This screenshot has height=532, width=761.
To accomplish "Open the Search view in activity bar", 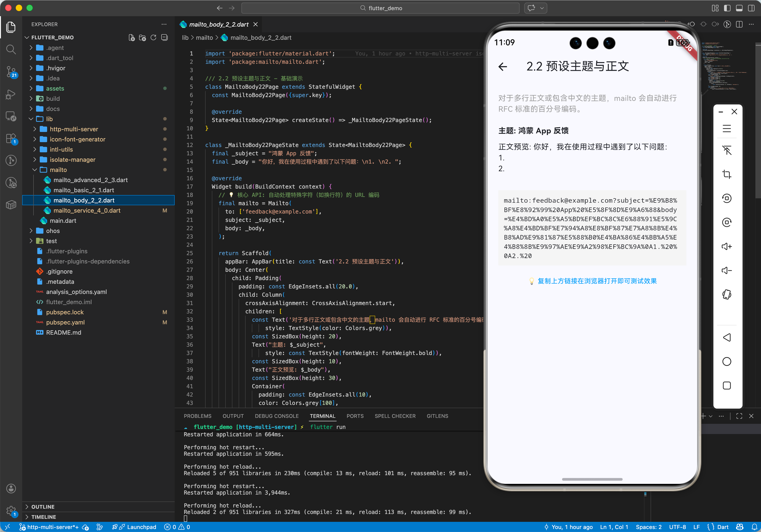I will click(x=11, y=50).
